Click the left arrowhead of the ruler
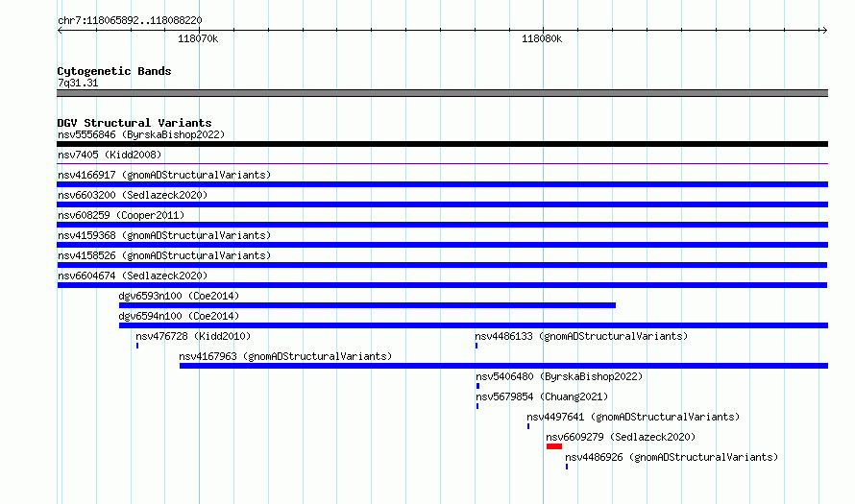The height and width of the screenshot is (504, 855). (x=60, y=31)
